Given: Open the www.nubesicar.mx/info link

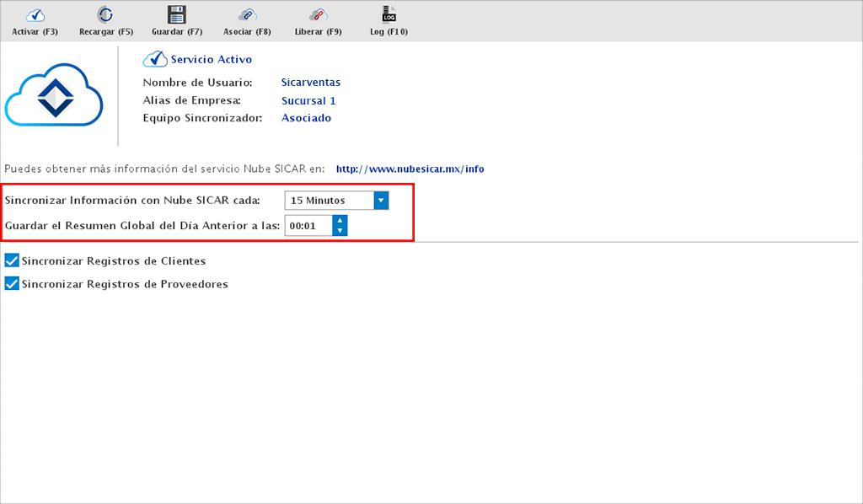Looking at the screenshot, I should (410, 169).
